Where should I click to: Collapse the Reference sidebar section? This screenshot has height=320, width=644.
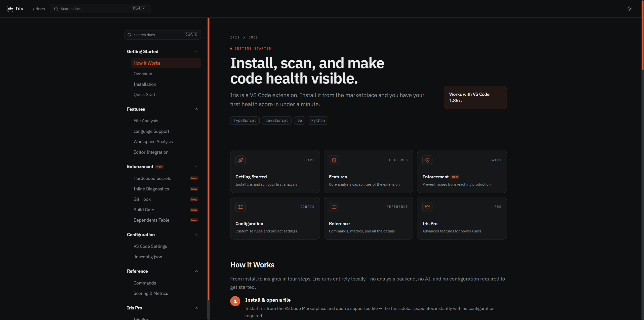pyautogui.click(x=196, y=271)
